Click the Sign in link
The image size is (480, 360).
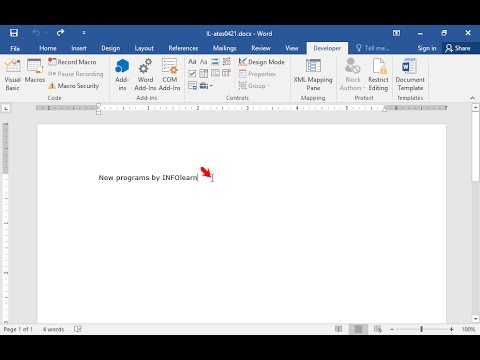(427, 48)
